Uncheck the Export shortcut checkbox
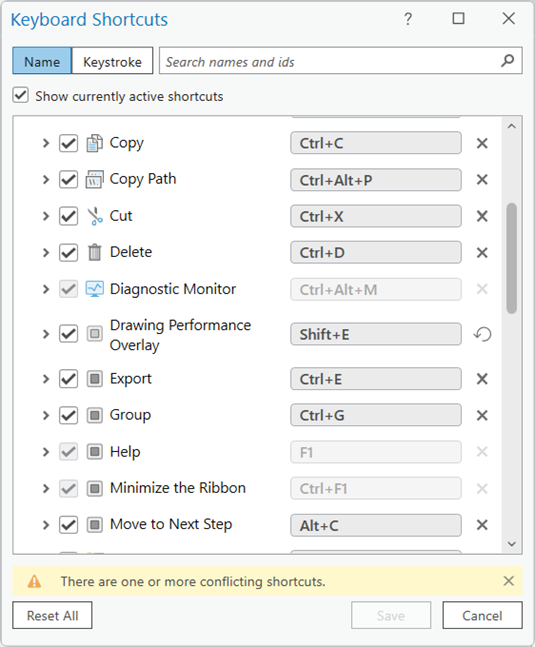Image resolution: width=535 pixels, height=647 pixels. coord(68,379)
